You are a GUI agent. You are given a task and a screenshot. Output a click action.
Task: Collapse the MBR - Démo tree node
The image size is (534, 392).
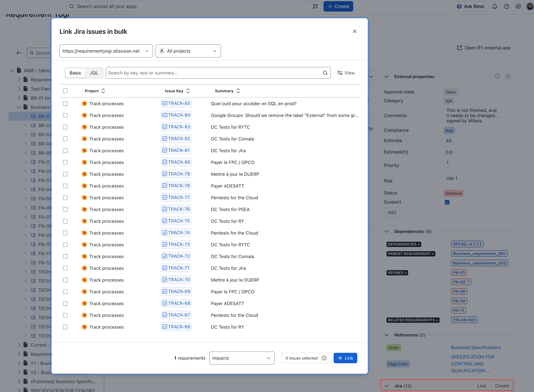pos(12,70)
